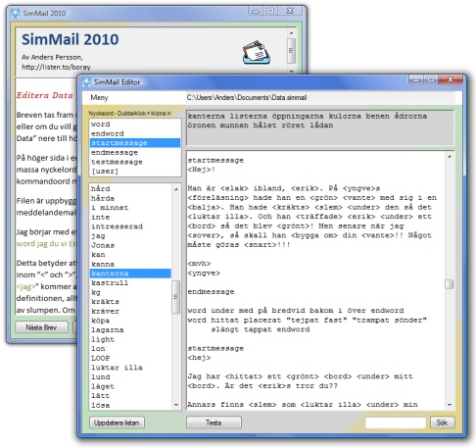This screenshot has height=448, width=476.
Task: Select 'Jonas' in the word list
Action: click(x=130, y=245)
